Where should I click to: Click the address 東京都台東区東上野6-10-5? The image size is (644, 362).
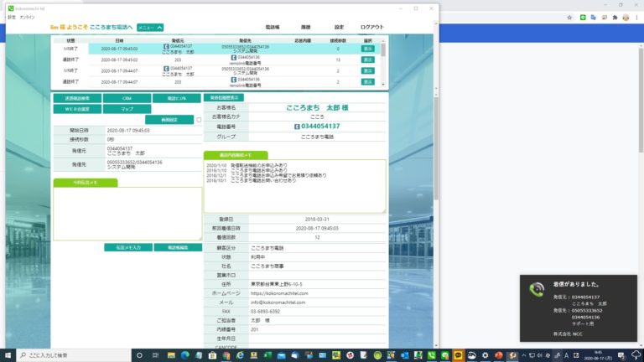277,284
